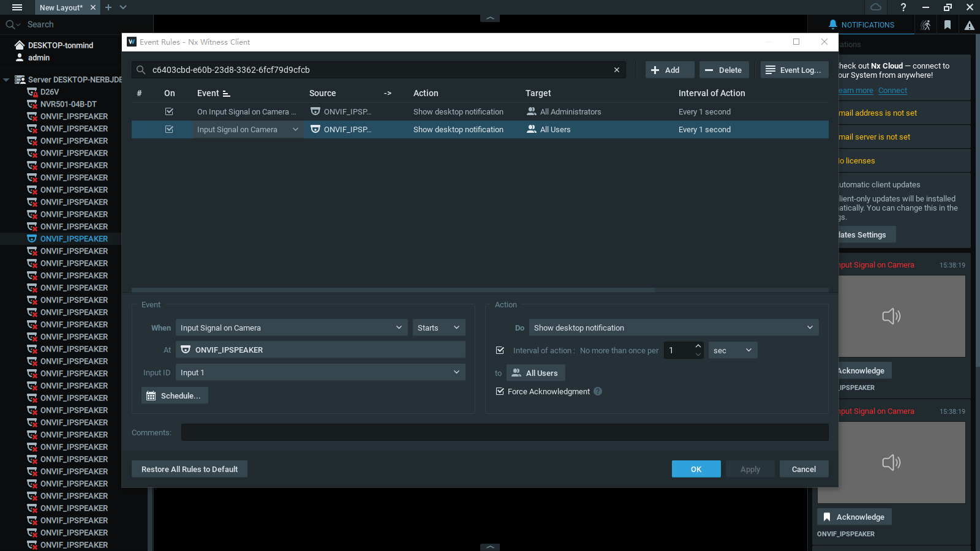This screenshot has height=551, width=980.
Task: Delete the selected event rule
Action: coord(724,70)
